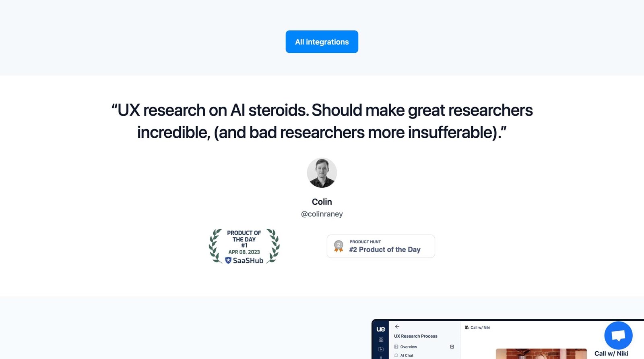
Task: Open Colin's profile photo
Action: coord(322,173)
